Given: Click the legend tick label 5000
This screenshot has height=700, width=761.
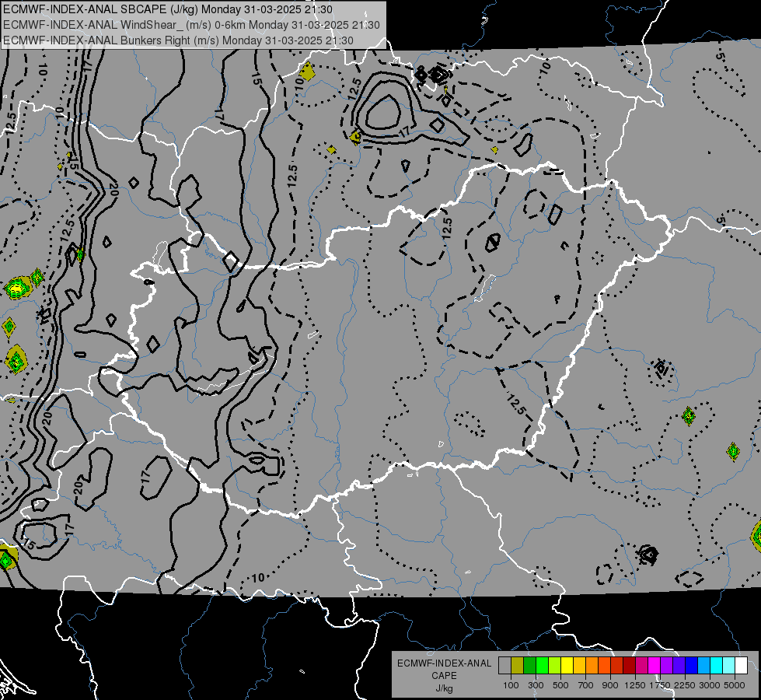Looking at the screenshot, I should click(735, 685).
